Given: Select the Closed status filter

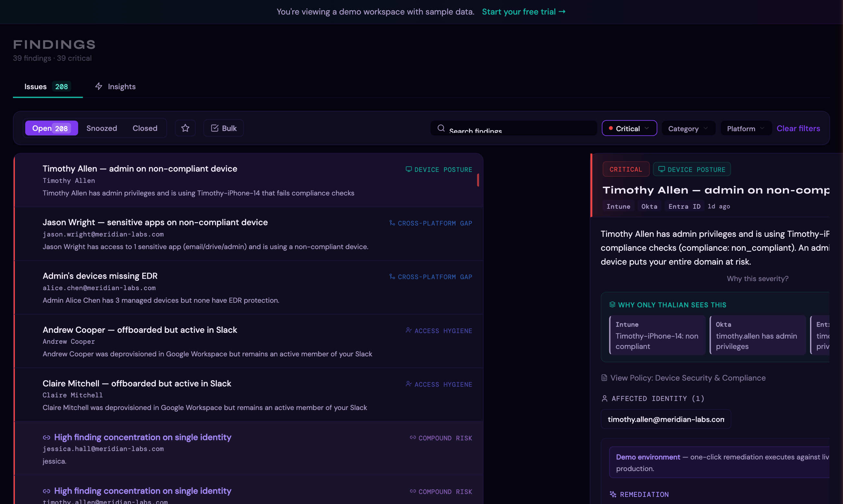Looking at the screenshot, I should pyautogui.click(x=145, y=128).
